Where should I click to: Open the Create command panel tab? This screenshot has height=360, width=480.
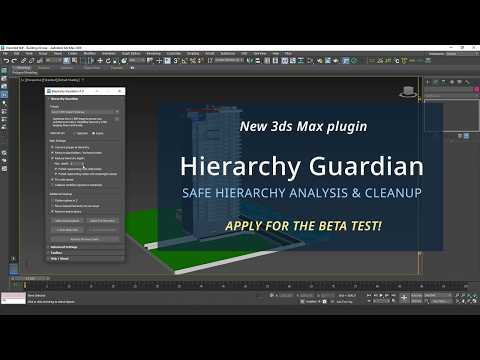click(429, 82)
